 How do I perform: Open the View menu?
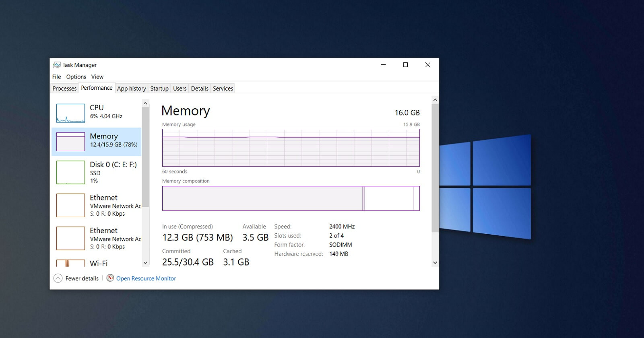(97, 77)
